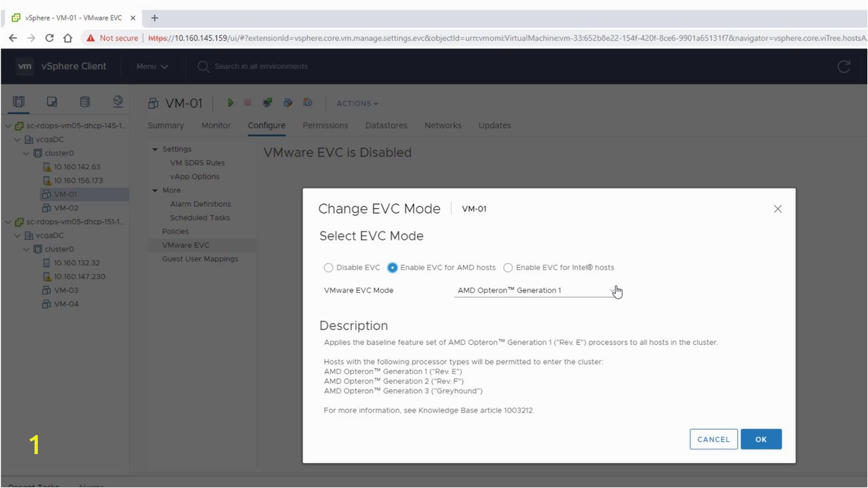The height and width of the screenshot is (488, 868).
Task: Open the Datastores tab
Action: (x=386, y=125)
